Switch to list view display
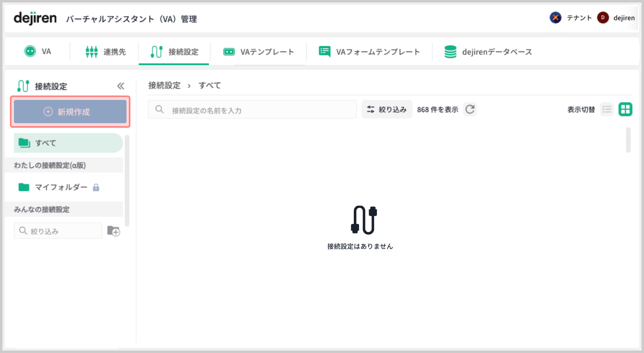 click(x=607, y=110)
